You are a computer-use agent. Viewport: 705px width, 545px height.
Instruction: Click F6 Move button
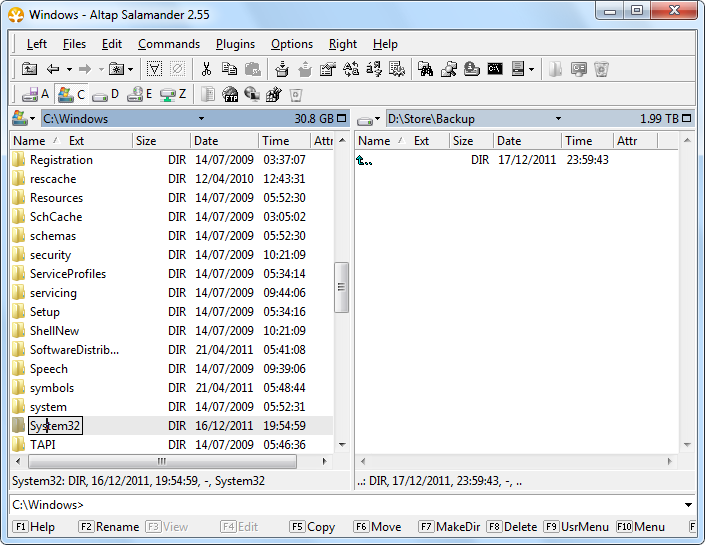click(x=377, y=527)
